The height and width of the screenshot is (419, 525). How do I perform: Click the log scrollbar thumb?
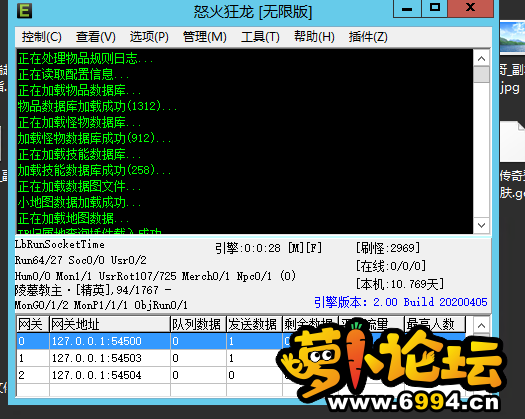click(x=481, y=74)
